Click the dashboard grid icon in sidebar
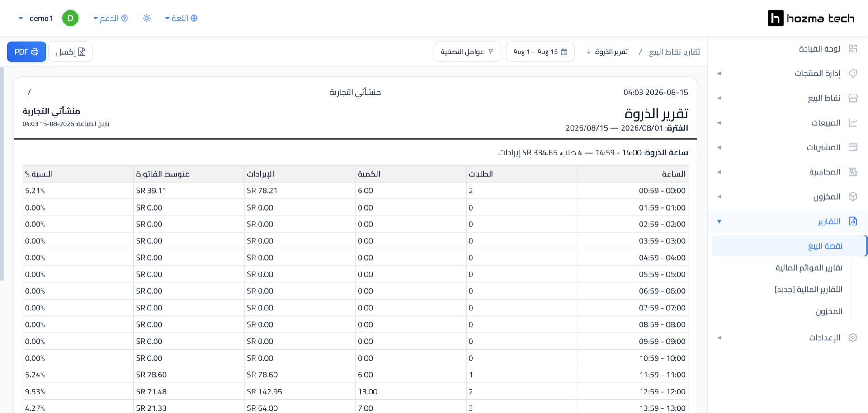The image size is (868, 413). click(x=853, y=49)
